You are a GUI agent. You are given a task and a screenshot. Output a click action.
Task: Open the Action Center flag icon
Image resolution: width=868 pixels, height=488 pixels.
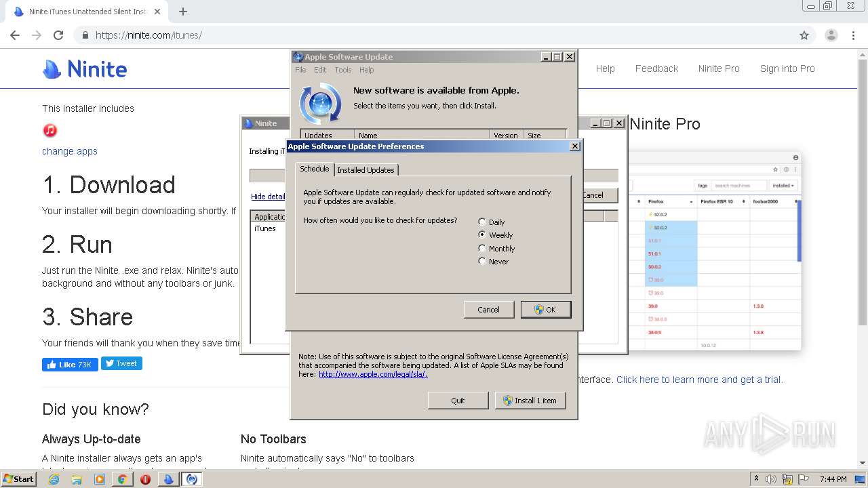pyautogui.click(x=802, y=479)
